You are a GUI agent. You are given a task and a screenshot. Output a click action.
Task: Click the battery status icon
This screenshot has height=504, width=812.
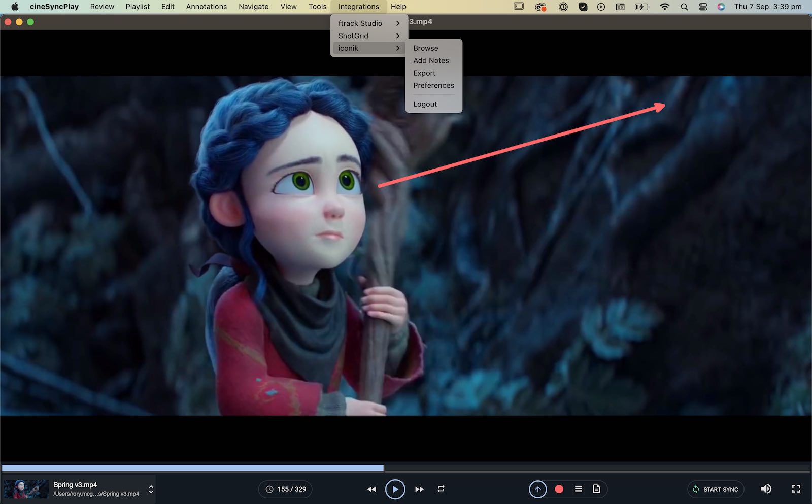642,7
